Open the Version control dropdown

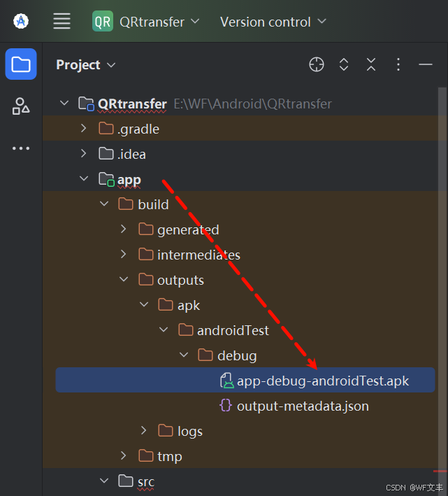(x=273, y=22)
